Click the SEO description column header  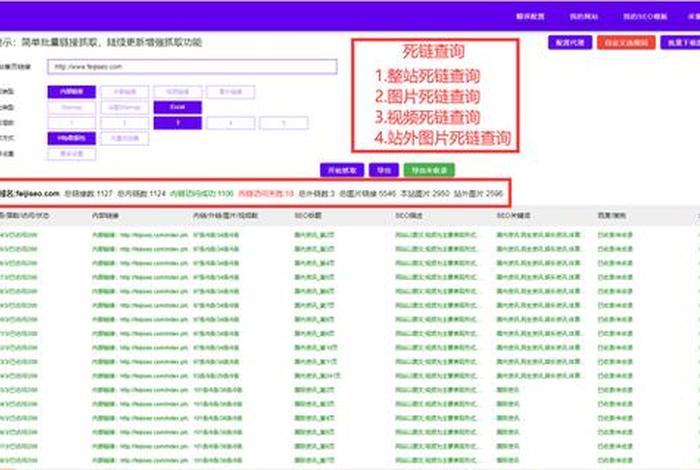tap(409, 216)
